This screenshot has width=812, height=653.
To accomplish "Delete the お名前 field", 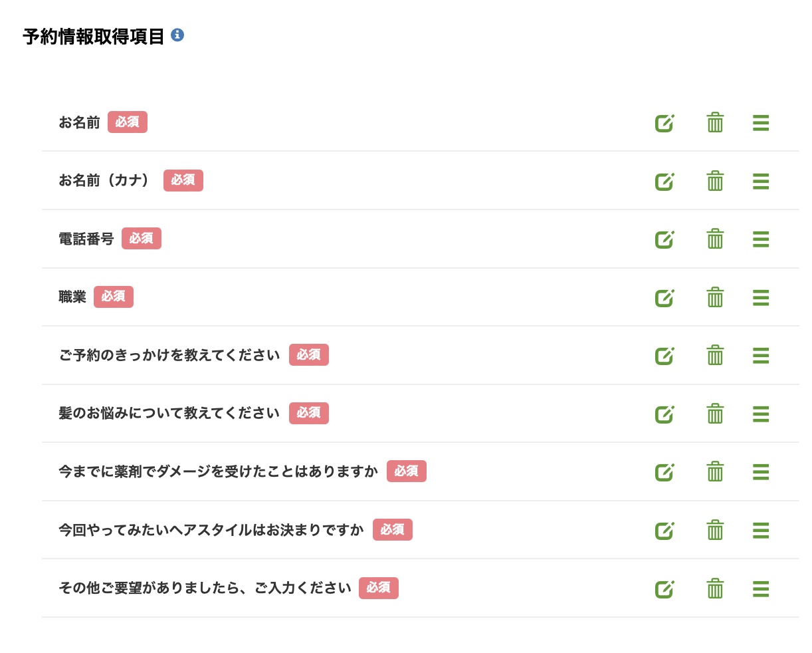I will [x=714, y=122].
